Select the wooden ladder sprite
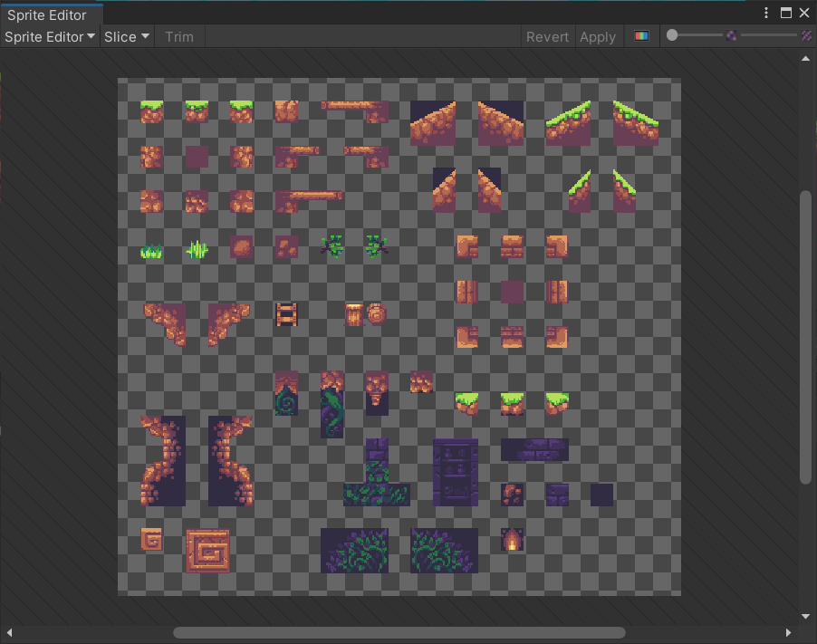This screenshot has height=644, width=817. [286, 315]
